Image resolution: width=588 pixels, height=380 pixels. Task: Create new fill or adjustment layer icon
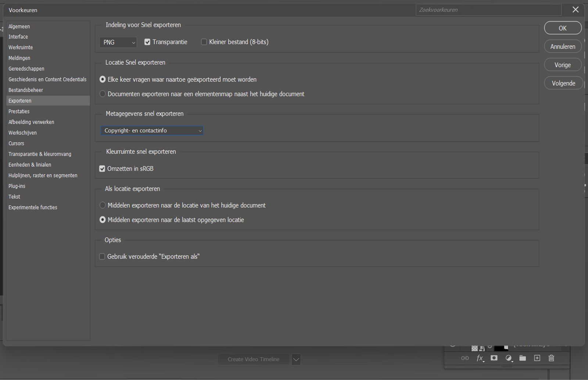coord(509,358)
